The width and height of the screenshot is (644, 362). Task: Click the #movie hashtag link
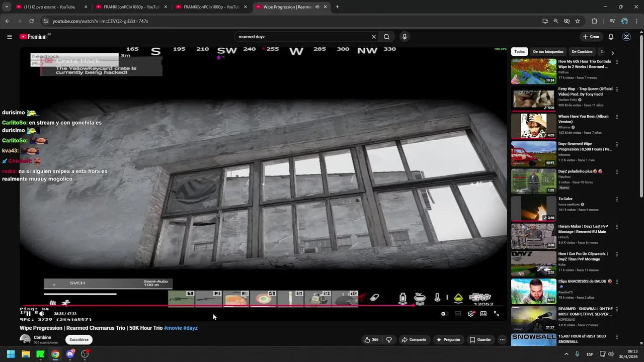coord(173,328)
